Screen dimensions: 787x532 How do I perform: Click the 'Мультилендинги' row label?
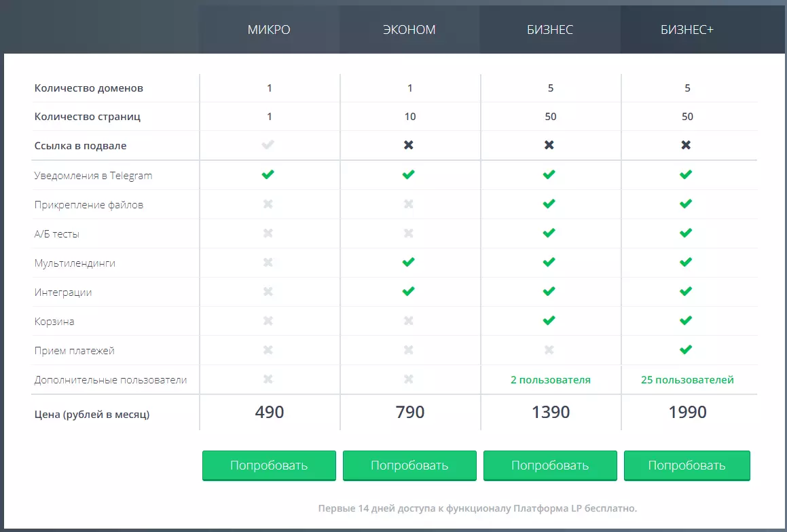click(75, 263)
